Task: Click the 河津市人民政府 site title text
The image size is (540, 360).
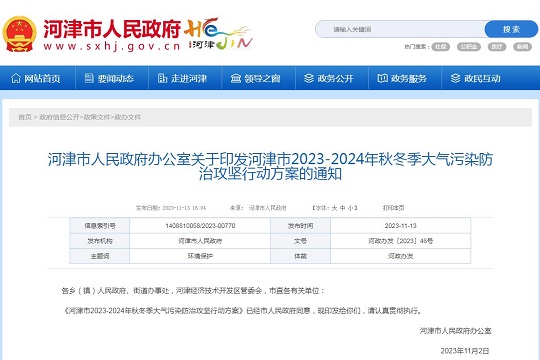Action: (112, 28)
